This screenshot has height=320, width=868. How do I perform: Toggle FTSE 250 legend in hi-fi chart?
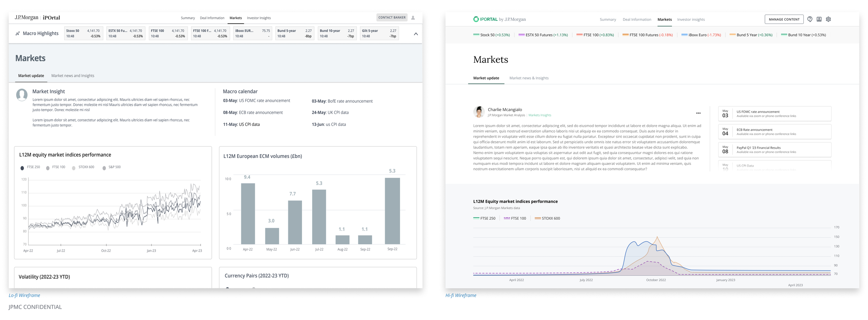tap(484, 218)
